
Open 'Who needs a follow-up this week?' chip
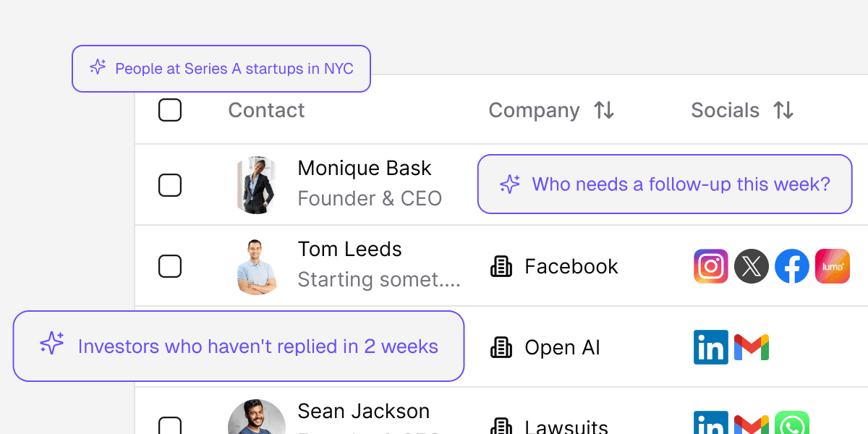coord(664,184)
